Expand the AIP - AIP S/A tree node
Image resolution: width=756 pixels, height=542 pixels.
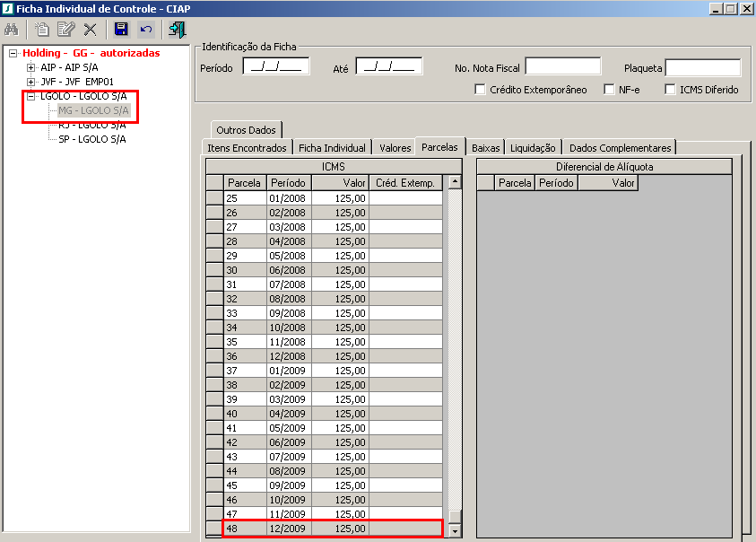click(31, 67)
